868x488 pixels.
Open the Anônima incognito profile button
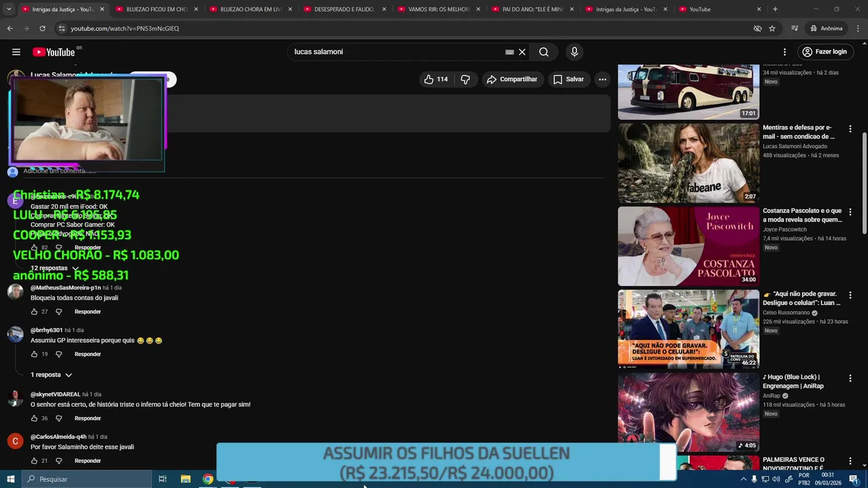click(826, 28)
